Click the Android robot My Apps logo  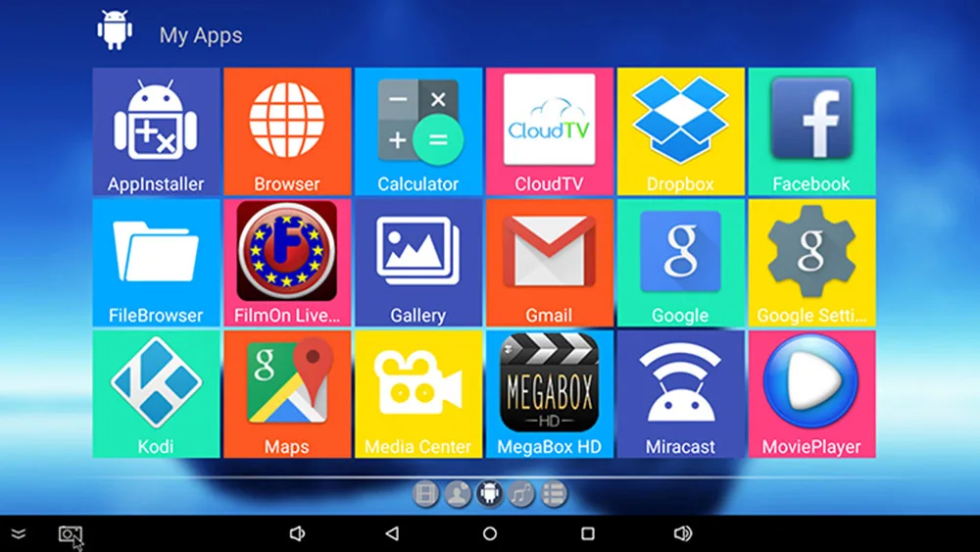115,30
